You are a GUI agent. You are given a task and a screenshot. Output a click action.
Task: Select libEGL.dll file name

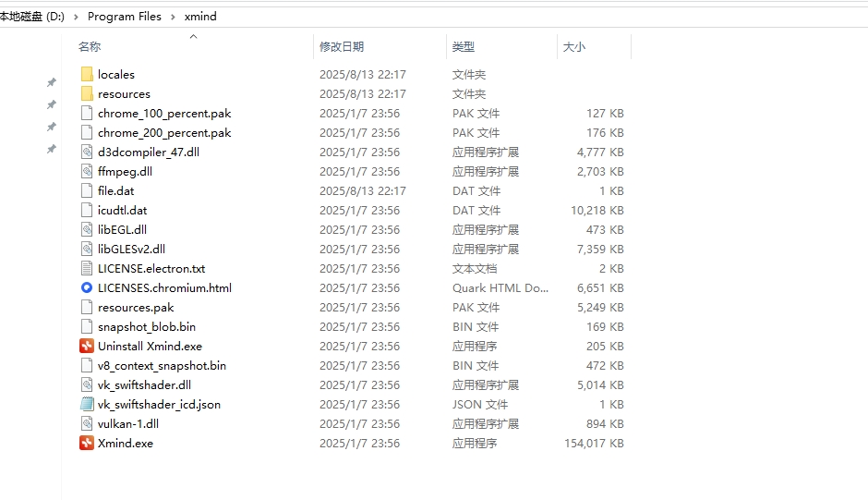pos(122,229)
